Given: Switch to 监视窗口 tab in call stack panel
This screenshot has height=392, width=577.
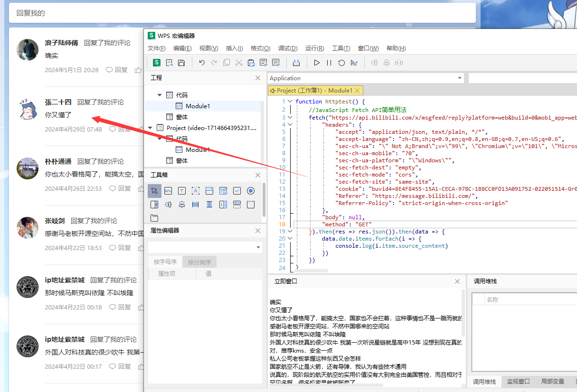Looking at the screenshot, I should tap(519, 382).
